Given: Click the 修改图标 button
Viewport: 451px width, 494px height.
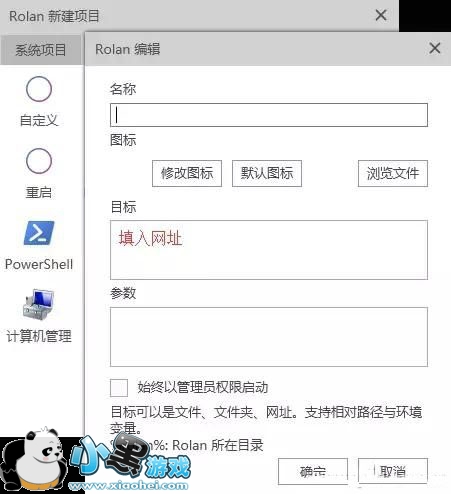Looking at the screenshot, I should tap(187, 173).
